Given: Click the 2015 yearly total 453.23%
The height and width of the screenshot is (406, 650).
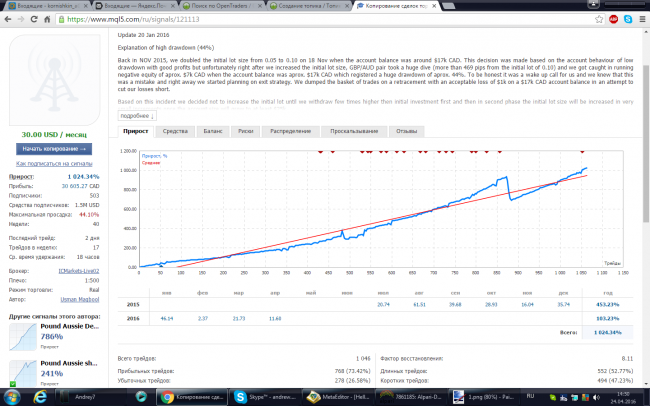Looking at the screenshot, I should (607, 304).
